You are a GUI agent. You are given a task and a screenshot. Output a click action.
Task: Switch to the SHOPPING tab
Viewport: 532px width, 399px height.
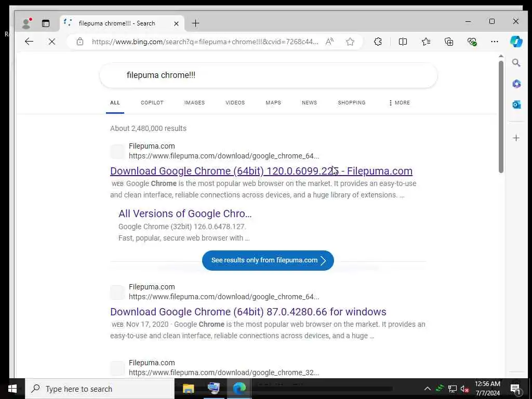[352, 102]
